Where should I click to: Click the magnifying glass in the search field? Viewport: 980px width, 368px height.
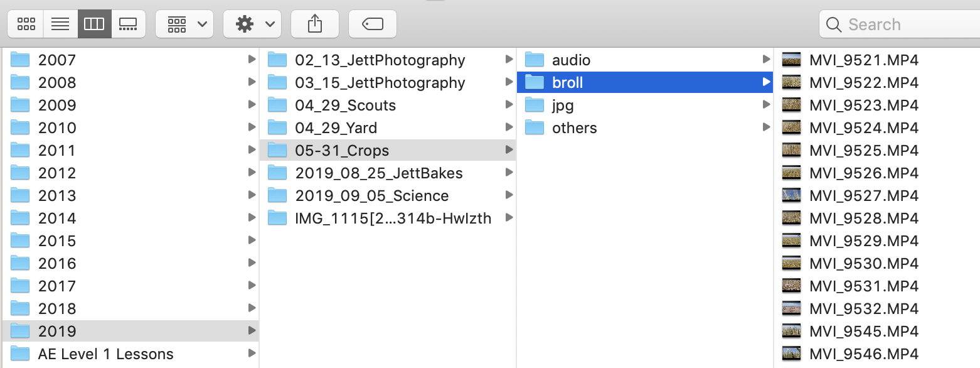click(x=834, y=24)
